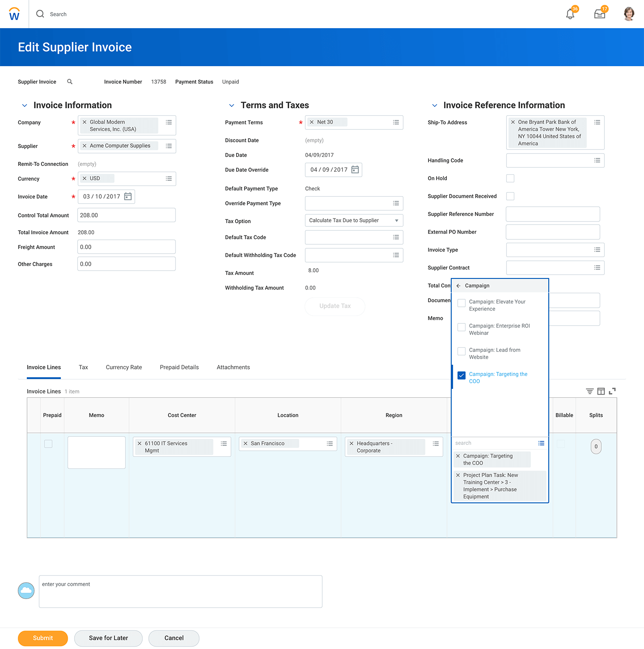
Task: Collapse the Terms and Taxes section
Action: (232, 105)
